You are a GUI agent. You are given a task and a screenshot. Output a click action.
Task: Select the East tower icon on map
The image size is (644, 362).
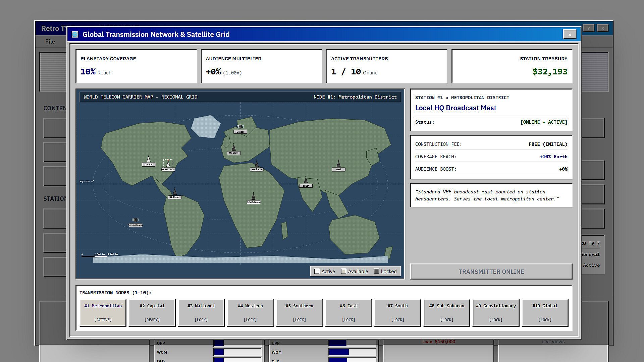coord(338,163)
